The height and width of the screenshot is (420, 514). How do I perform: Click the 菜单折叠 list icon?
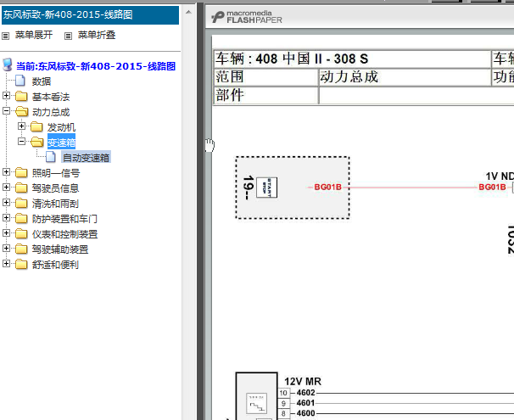[68, 36]
